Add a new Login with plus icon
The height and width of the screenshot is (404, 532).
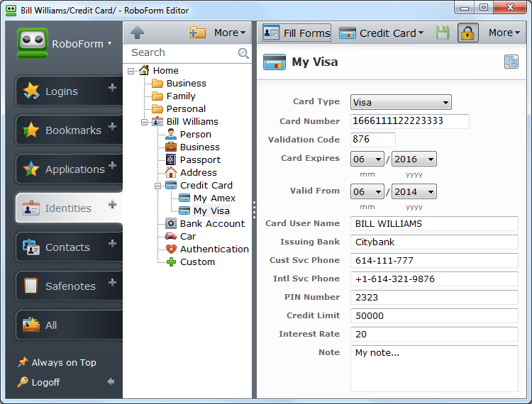(112, 87)
